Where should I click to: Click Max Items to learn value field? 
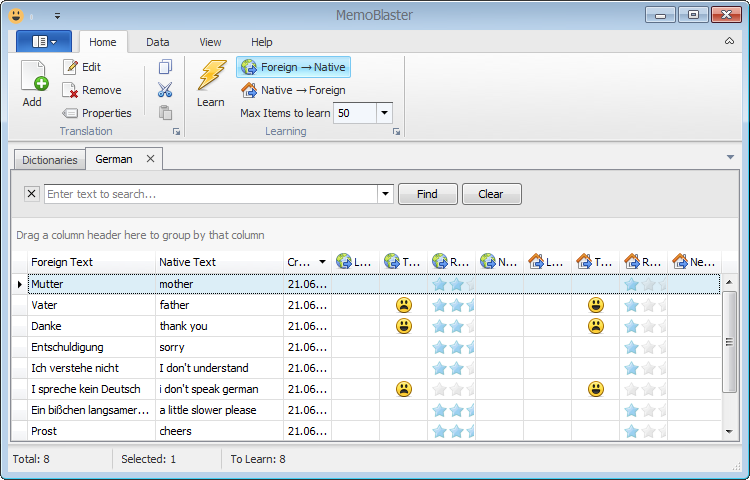355,113
